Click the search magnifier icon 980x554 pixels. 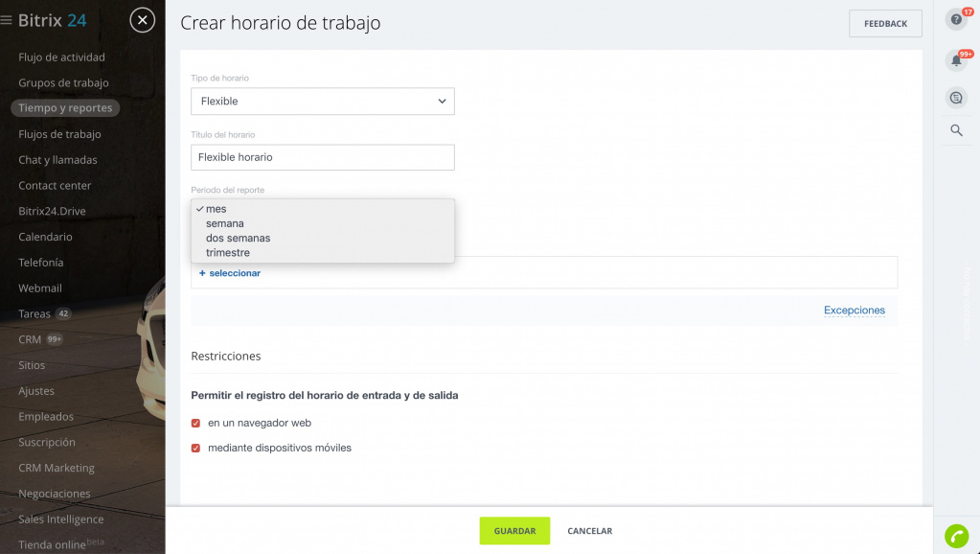click(956, 130)
